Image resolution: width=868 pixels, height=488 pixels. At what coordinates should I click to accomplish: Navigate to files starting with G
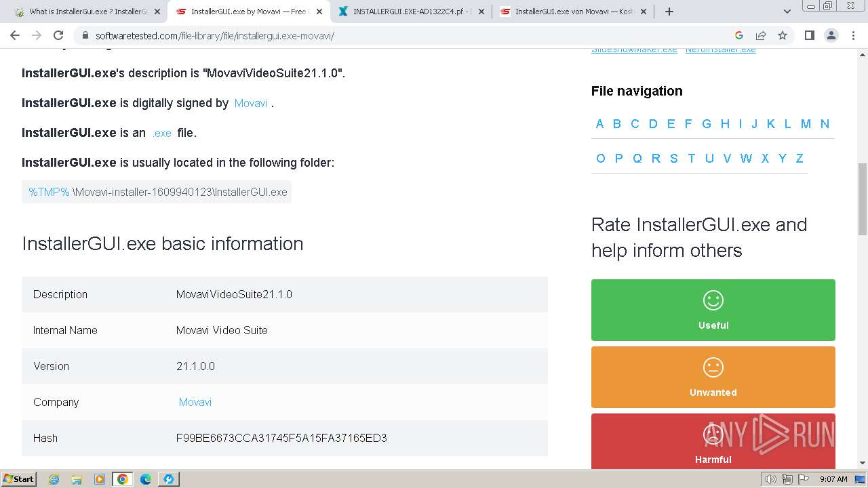tap(707, 124)
